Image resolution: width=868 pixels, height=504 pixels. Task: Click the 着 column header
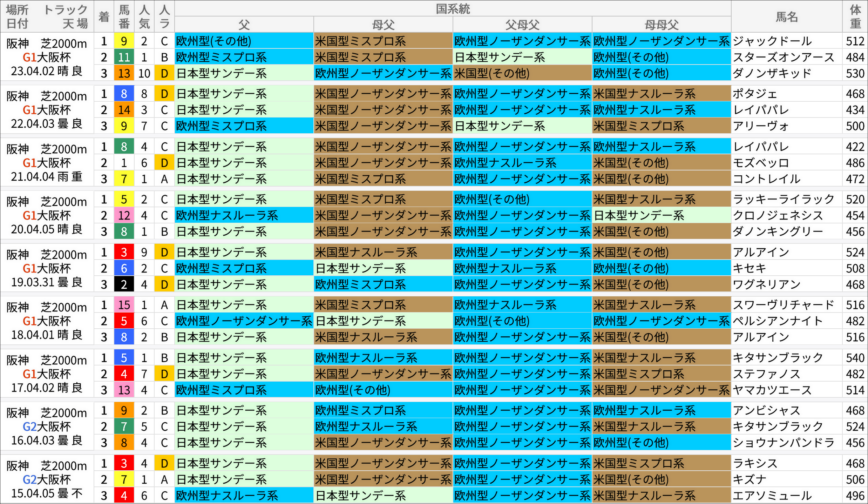[104, 16]
